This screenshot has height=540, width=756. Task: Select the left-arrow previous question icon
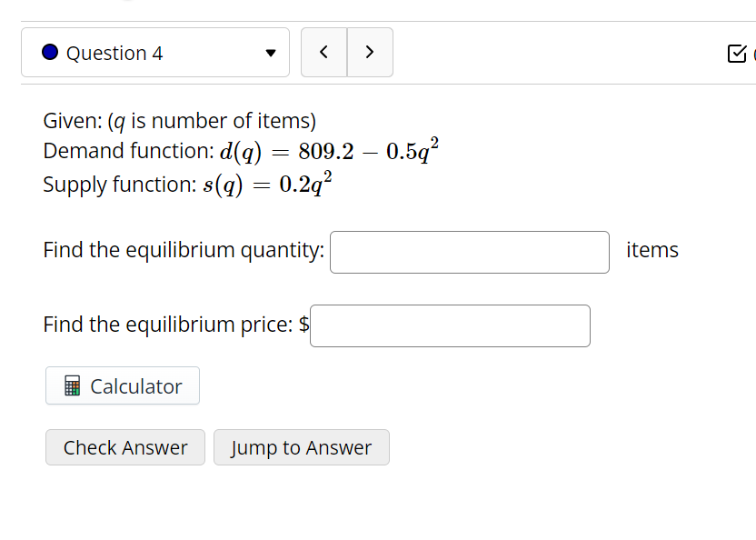[x=323, y=52]
